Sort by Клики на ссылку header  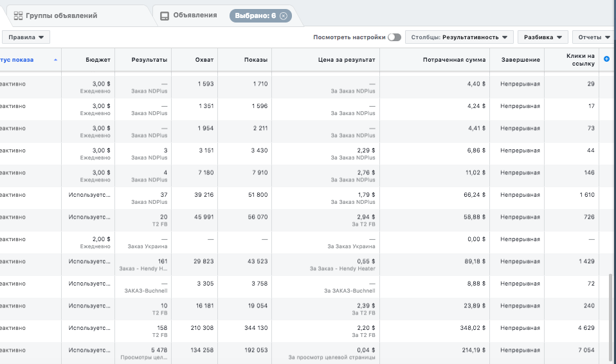(x=580, y=60)
